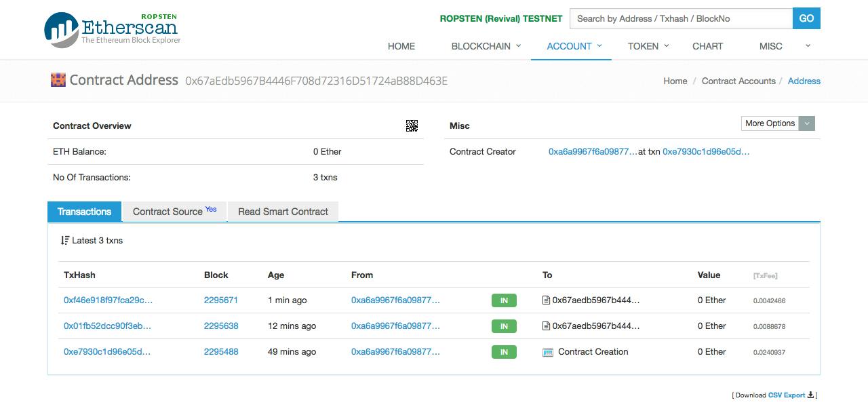This screenshot has width=868, height=411.
Task: Click the CSV Export download icon
Action: 811,395
